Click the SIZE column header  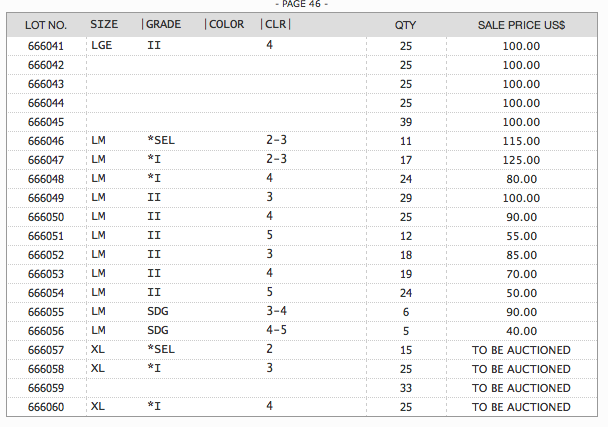(x=104, y=24)
